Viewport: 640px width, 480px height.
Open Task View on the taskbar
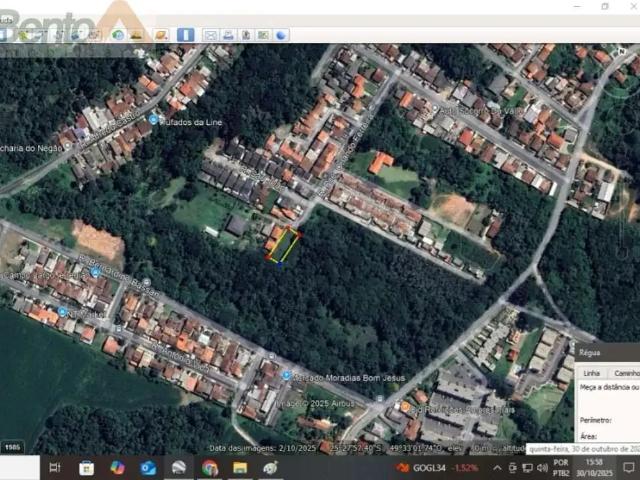pyautogui.click(x=55, y=468)
